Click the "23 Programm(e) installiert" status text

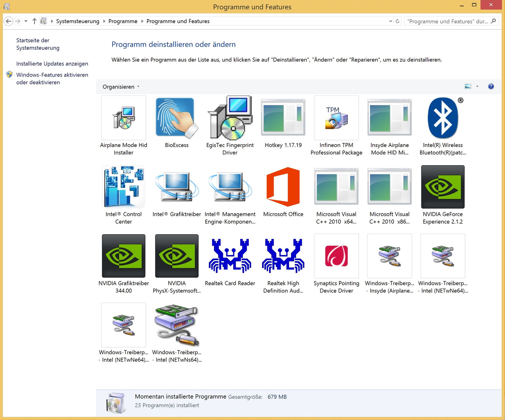(167, 405)
